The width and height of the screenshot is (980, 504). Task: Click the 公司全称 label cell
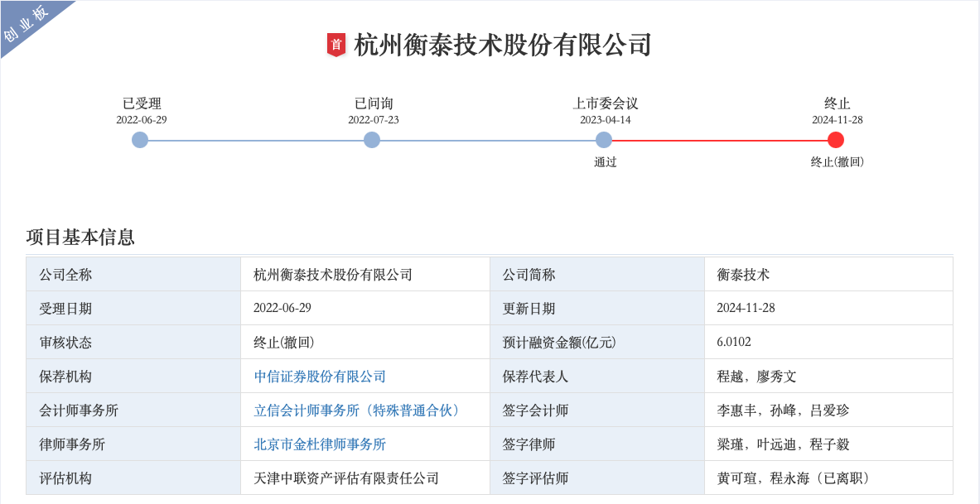(x=133, y=274)
